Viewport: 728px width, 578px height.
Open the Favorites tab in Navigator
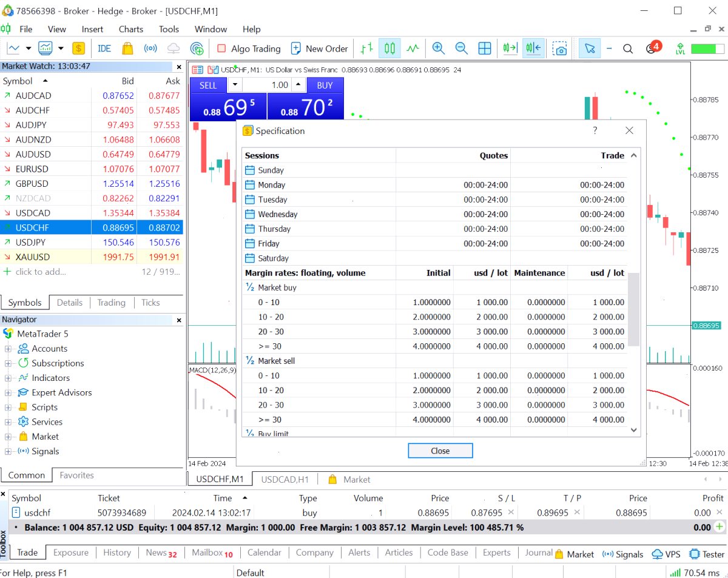pyautogui.click(x=76, y=476)
